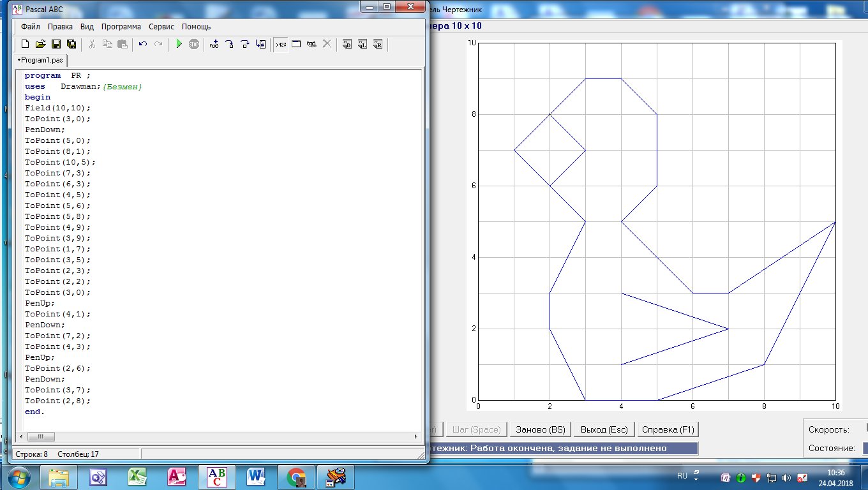Viewport: 868px width, 490px height.
Task: Open the Сервис menu
Action: pyautogui.click(x=162, y=27)
